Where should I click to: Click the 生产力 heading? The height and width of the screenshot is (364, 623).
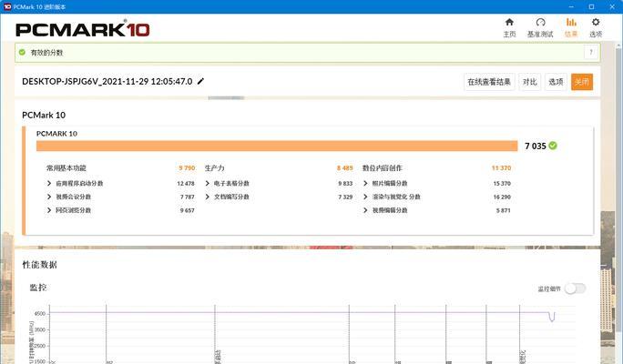click(x=215, y=168)
